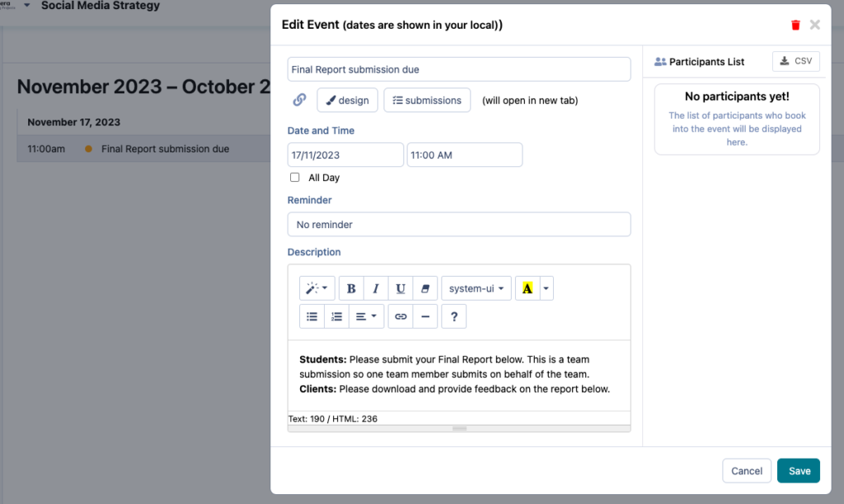Open the Reminder selection box

[459, 224]
